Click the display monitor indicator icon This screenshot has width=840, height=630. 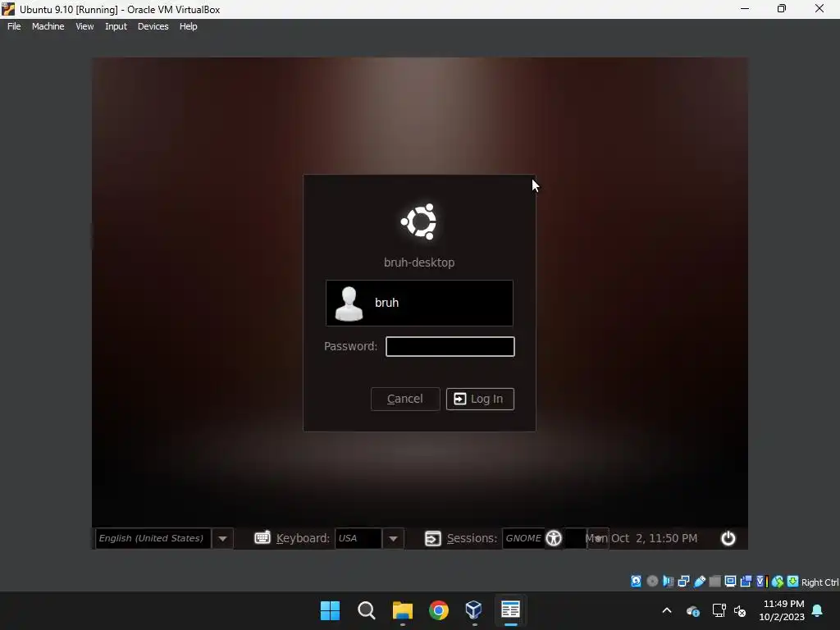click(x=730, y=582)
